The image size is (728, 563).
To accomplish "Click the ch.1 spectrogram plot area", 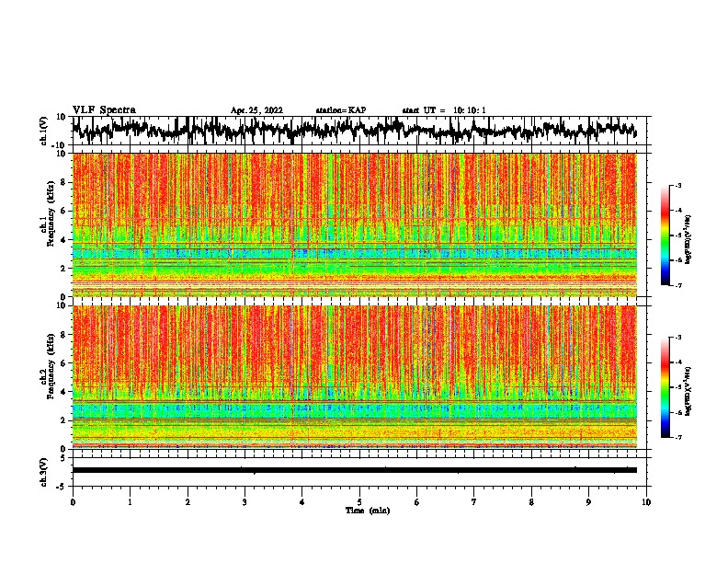I will point(355,224).
